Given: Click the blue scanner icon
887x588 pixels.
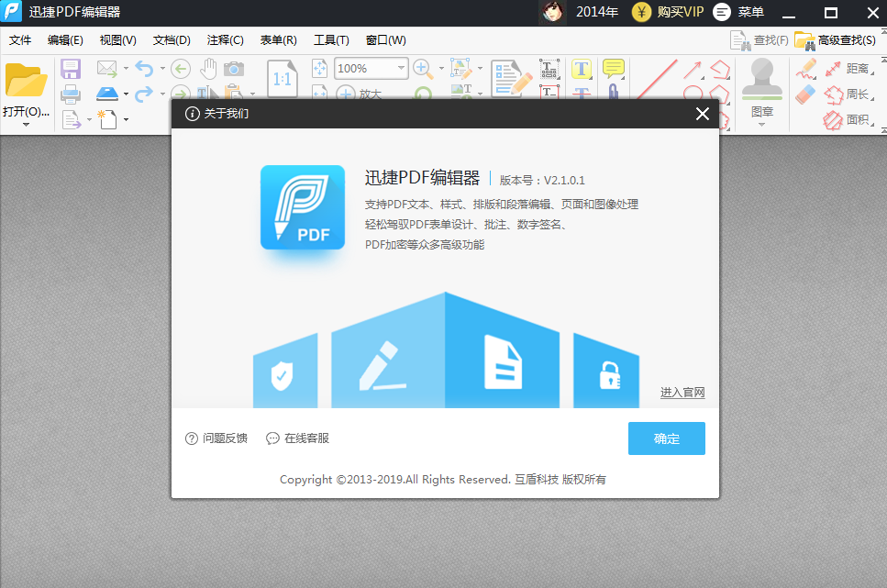Looking at the screenshot, I should pos(107,94).
